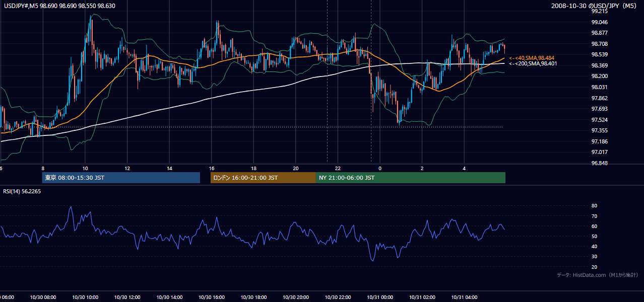Click price axis value 97.862

pyautogui.click(x=599, y=98)
